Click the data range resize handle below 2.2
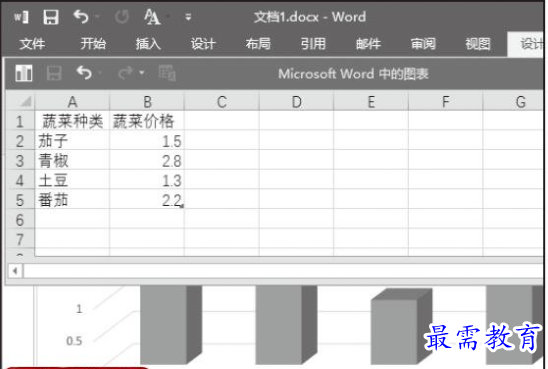Viewport: 548px width, 369px height. click(x=182, y=207)
